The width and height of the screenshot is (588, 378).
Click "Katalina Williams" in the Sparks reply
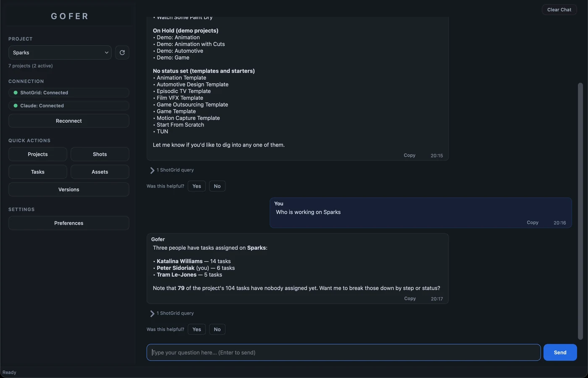pos(180,261)
